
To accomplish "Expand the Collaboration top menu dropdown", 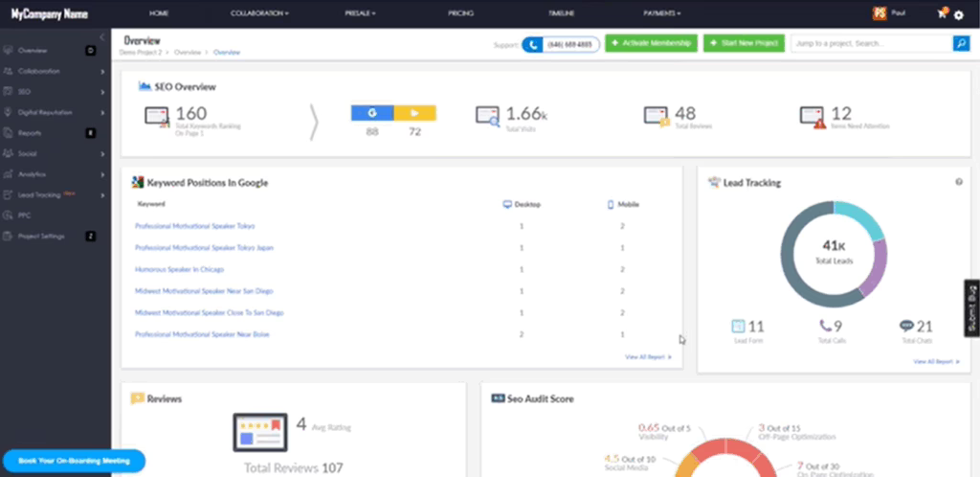I will tap(286, 13).
